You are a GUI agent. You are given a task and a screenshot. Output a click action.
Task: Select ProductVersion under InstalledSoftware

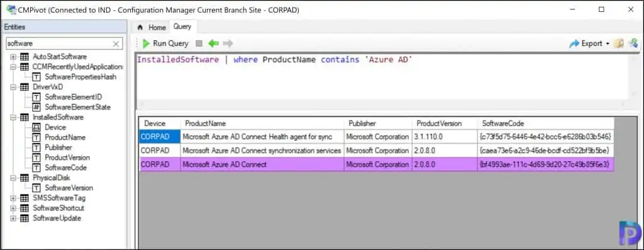67,157
